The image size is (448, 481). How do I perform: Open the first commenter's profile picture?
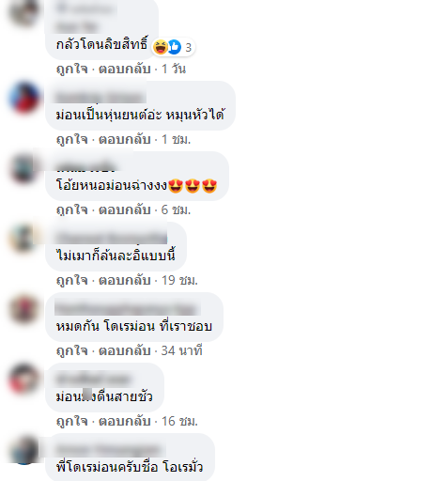23,12
